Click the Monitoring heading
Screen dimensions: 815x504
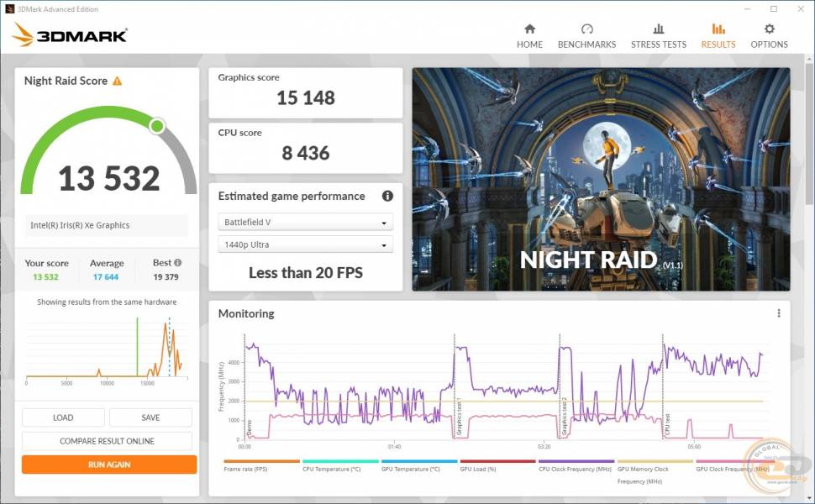246,314
